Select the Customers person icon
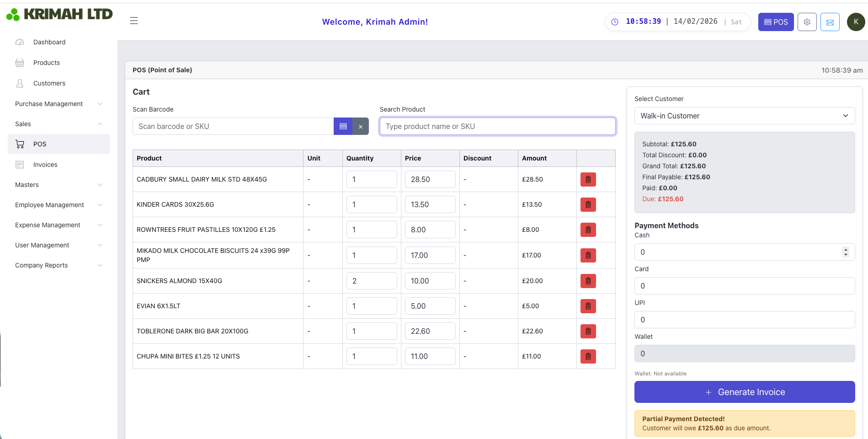Viewport: 868px width, 439px height. coord(20,83)
